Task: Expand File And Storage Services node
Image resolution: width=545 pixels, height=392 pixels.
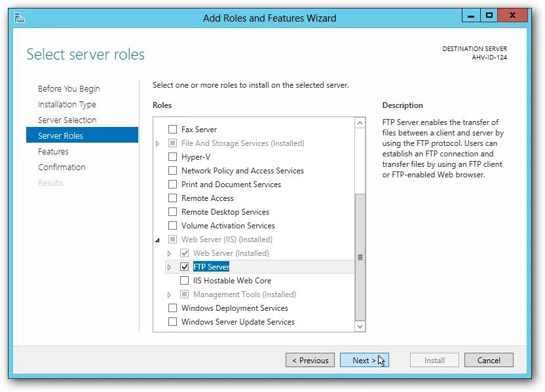Action: [157, 143]
